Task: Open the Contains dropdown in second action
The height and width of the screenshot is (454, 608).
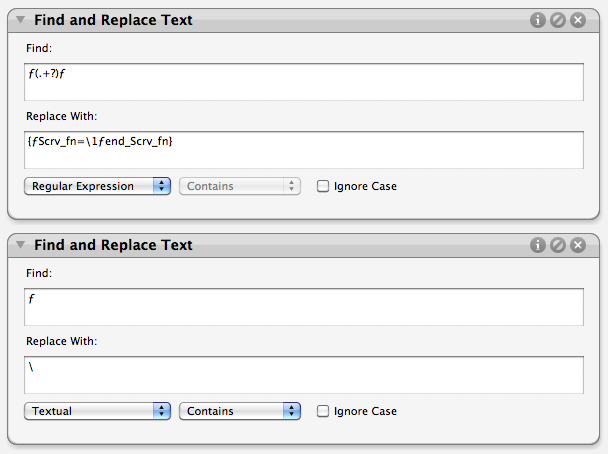Action: click(x=240, y=411)
